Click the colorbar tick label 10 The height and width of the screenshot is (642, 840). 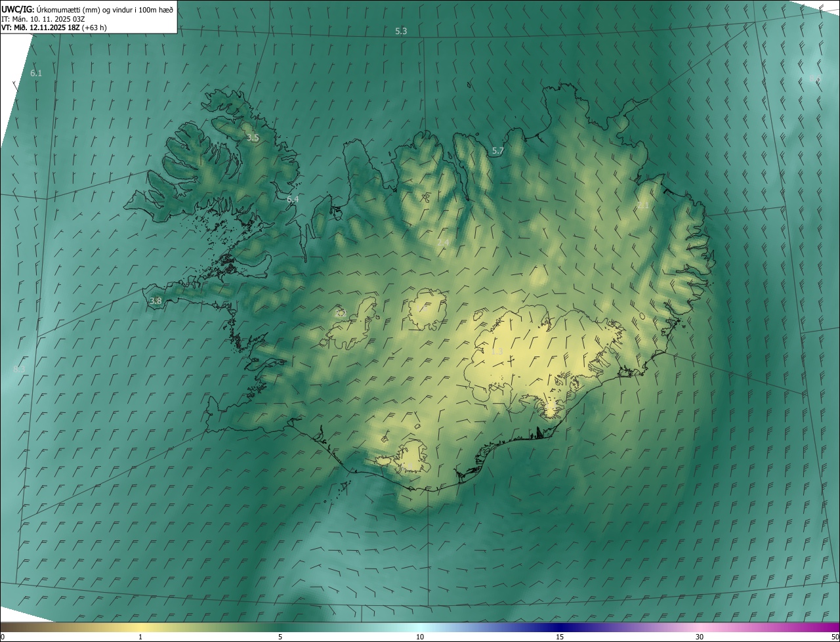click(x=420, y=637)
